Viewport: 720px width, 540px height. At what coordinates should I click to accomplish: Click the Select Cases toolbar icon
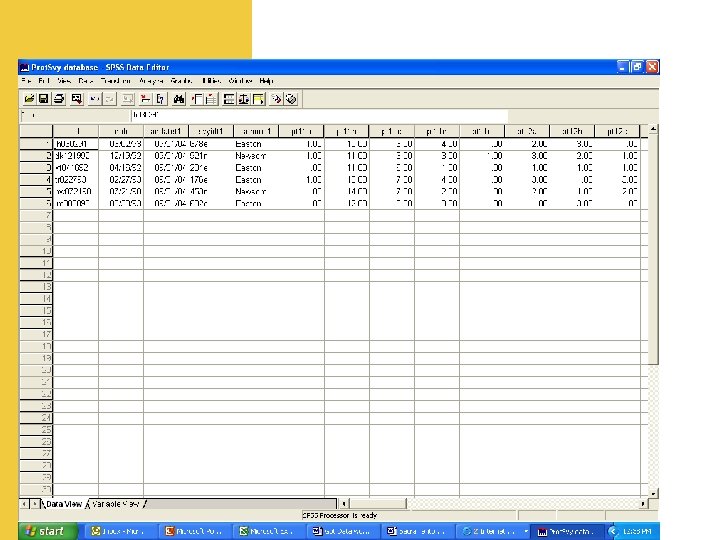click(259, 99)
